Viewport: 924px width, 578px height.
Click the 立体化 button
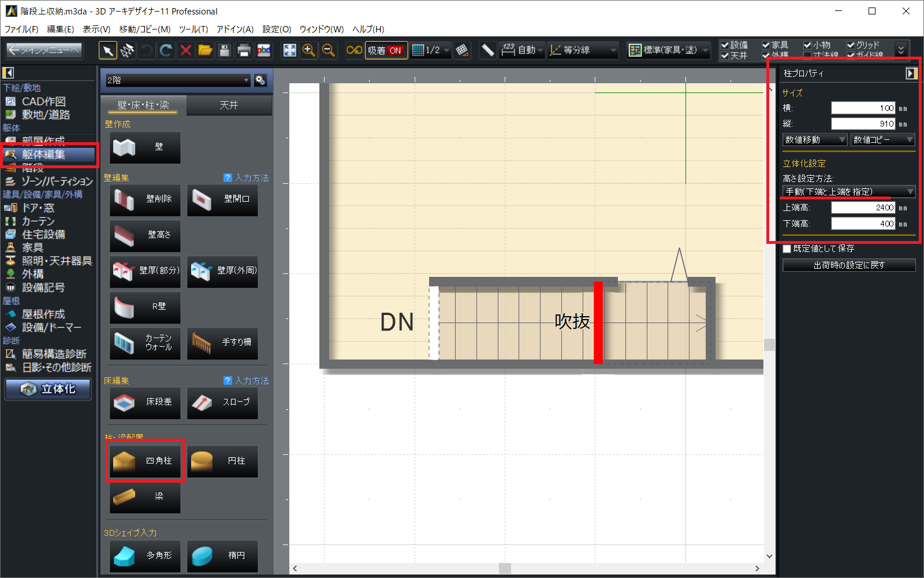coord(49,389)
